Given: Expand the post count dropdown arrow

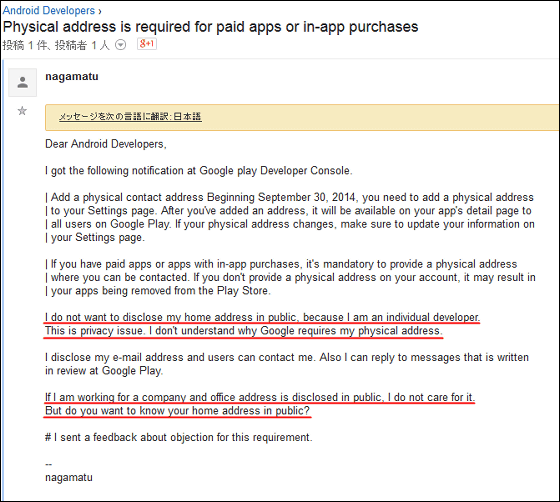Looking at the screenshot, I should pyautogui.click(x=121, y=45).
